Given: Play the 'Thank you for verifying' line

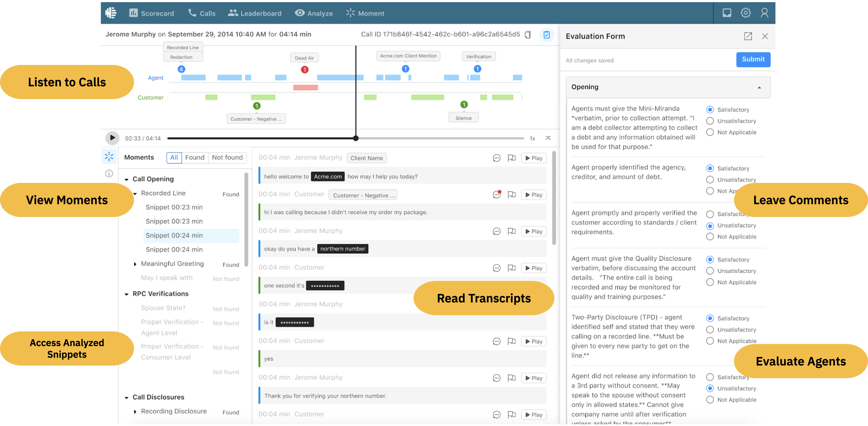Looking at the screenshot, I should [x=533, y=378].
